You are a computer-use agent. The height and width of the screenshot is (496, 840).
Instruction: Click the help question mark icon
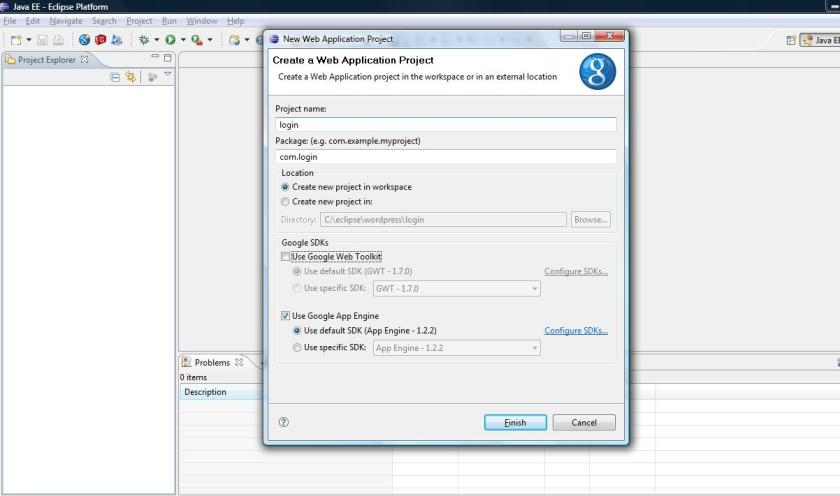coord(284,423)
